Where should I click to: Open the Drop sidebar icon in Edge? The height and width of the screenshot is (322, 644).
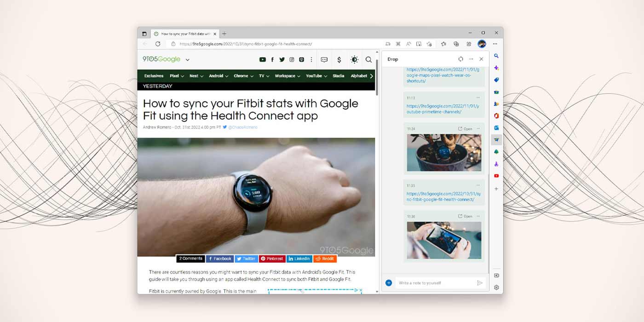(x=496, y=140)
